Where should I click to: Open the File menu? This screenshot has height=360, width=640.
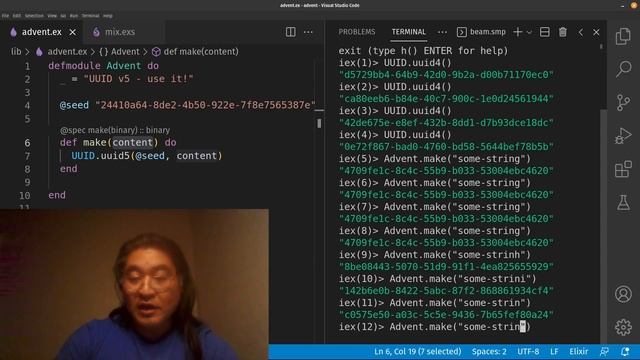5,16
